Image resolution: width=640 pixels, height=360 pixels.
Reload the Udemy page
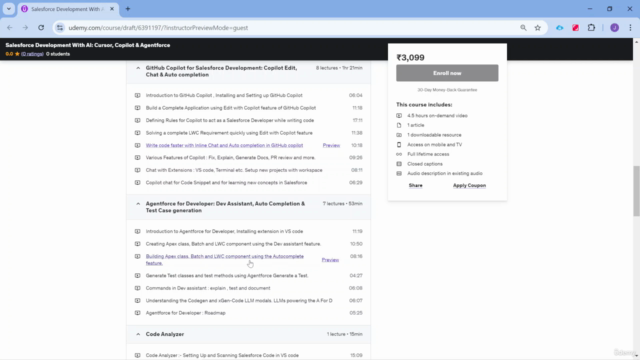pyautogui.click(x=41, y=28)
